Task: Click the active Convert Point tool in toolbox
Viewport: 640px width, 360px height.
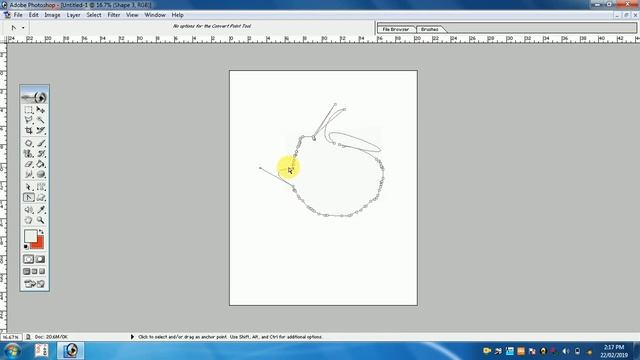Action: click(29, 198)
